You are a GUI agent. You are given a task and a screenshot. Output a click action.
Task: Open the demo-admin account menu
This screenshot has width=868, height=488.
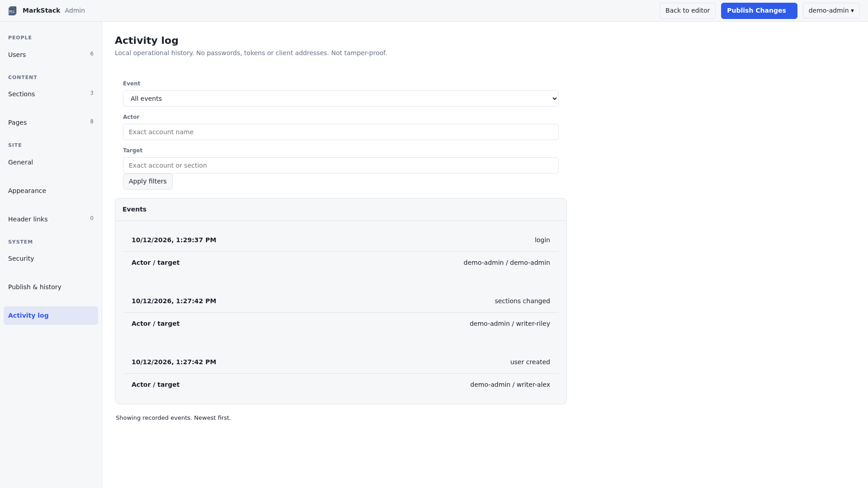click(831, 11)
